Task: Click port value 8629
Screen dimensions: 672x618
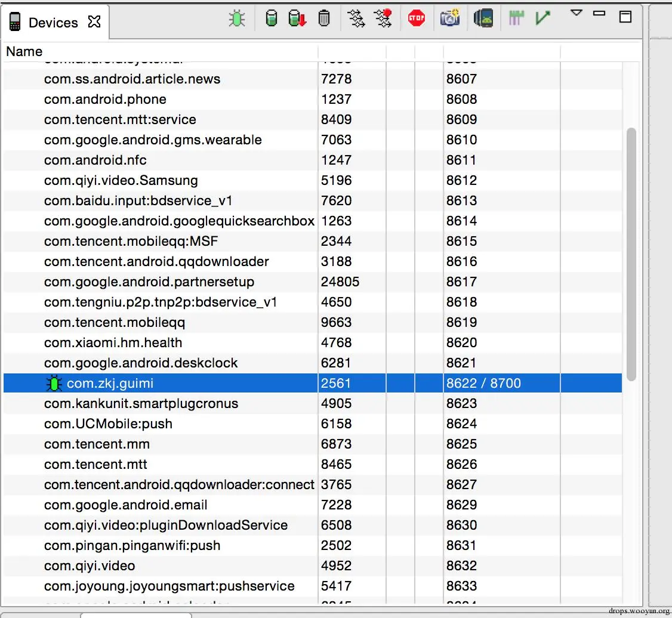Action: (461, 505)
